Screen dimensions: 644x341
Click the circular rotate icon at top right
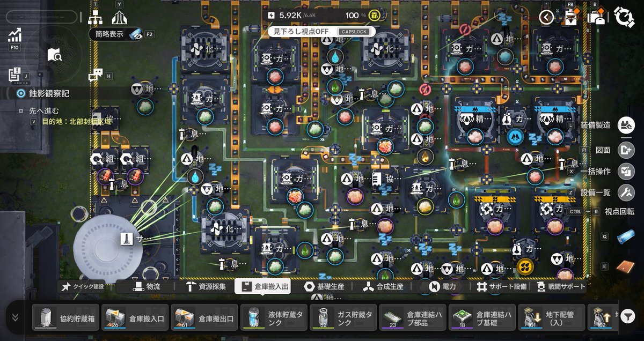tap(625, 17)
